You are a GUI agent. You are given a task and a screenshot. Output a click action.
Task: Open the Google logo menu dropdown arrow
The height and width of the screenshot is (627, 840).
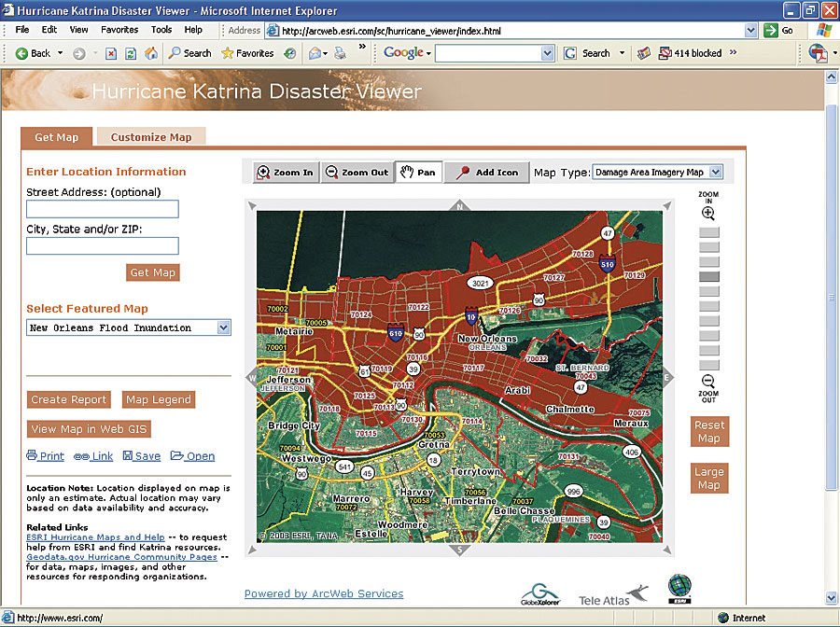tap(428, 53)
